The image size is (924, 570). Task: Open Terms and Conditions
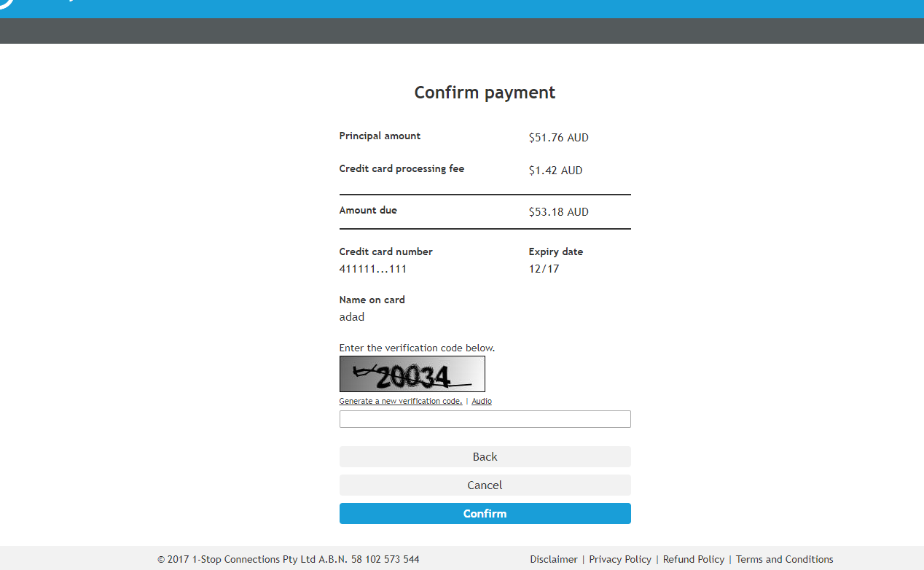pos(784,560)
